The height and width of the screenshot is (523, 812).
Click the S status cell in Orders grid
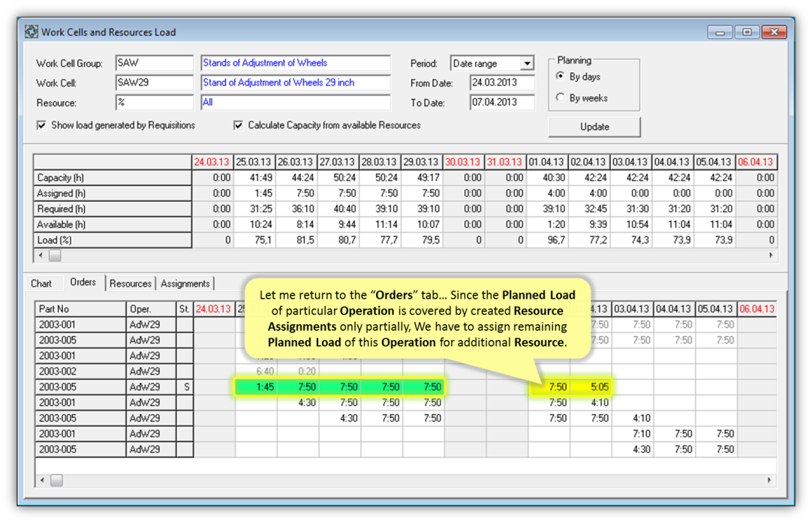pos(185,387)
